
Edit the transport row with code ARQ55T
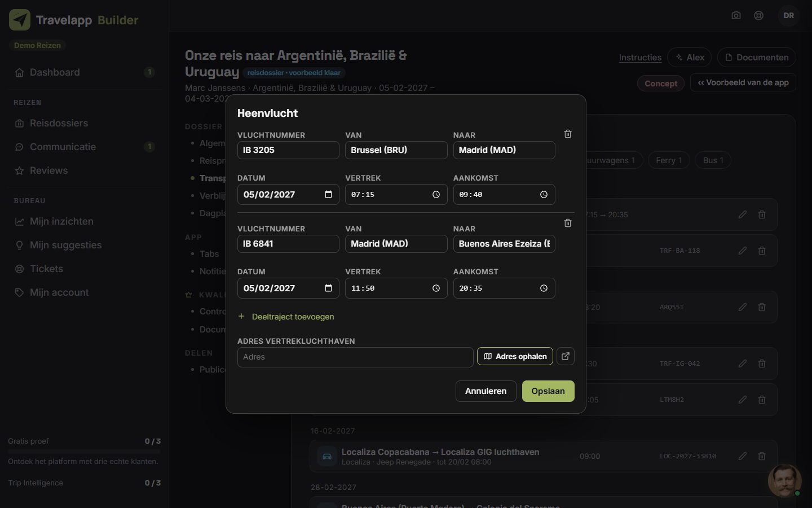[743, 307]
